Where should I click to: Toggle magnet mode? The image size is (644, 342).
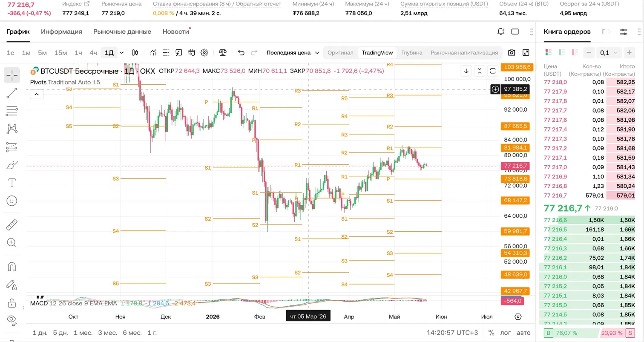(x=12, y=267)
